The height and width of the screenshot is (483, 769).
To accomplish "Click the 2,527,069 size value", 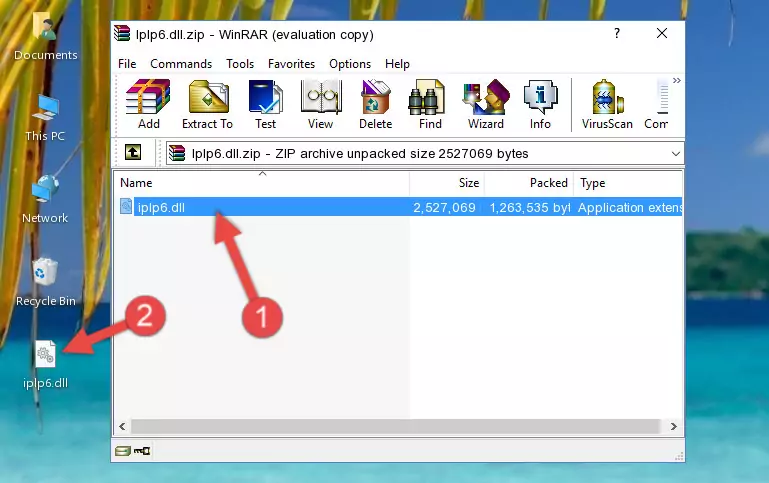I will pos(444,207).
